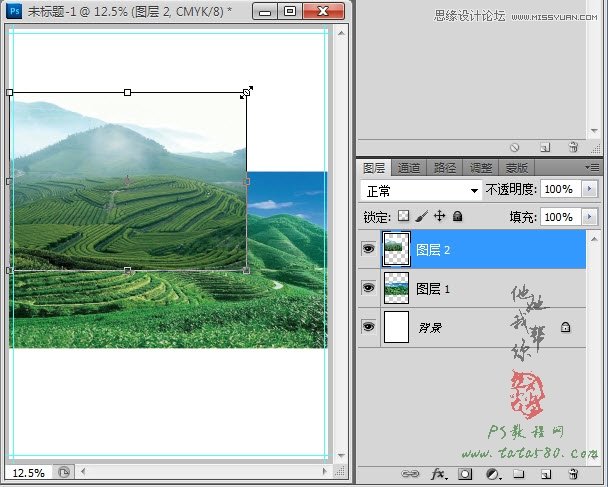Switch to the 调整 tab

[x=480, y=168]
